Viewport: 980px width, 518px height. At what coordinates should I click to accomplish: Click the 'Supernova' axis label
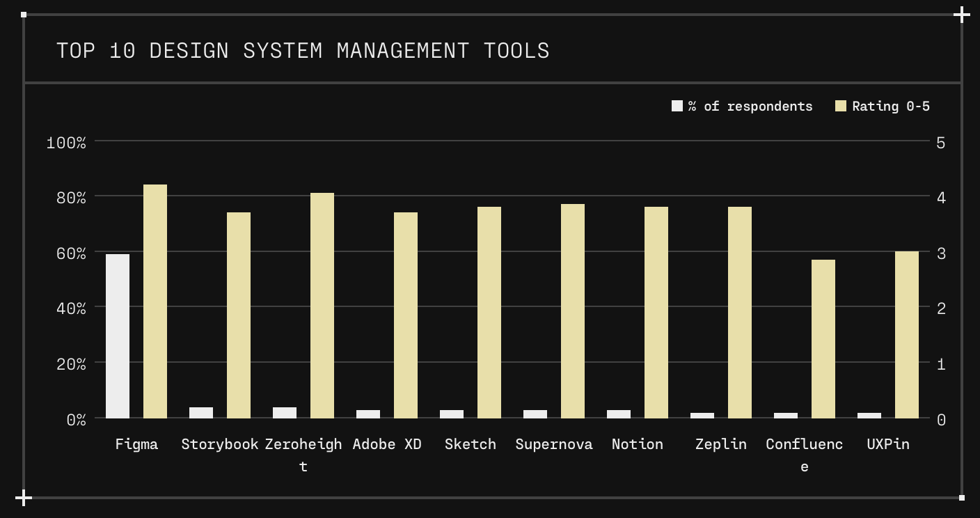(554, 444)
